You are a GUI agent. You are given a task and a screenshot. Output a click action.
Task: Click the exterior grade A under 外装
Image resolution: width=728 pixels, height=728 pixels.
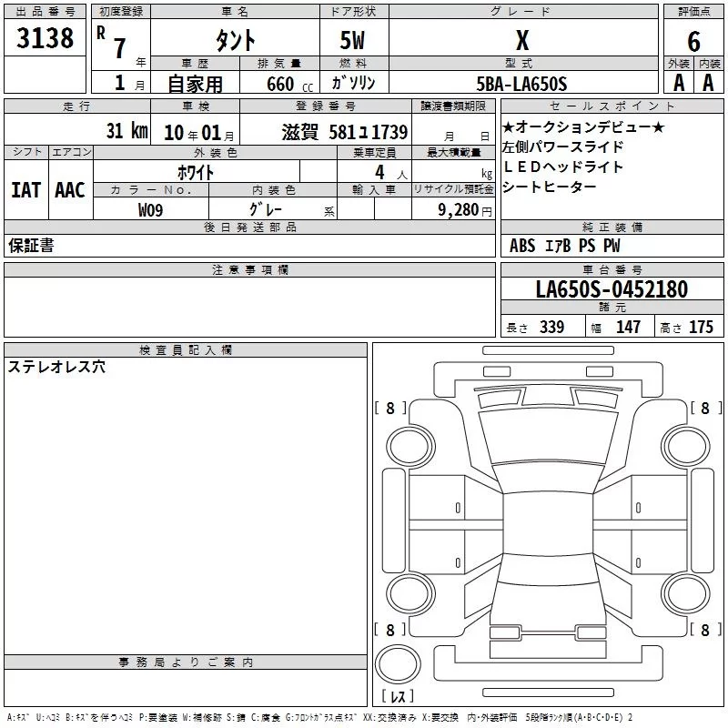677,83
